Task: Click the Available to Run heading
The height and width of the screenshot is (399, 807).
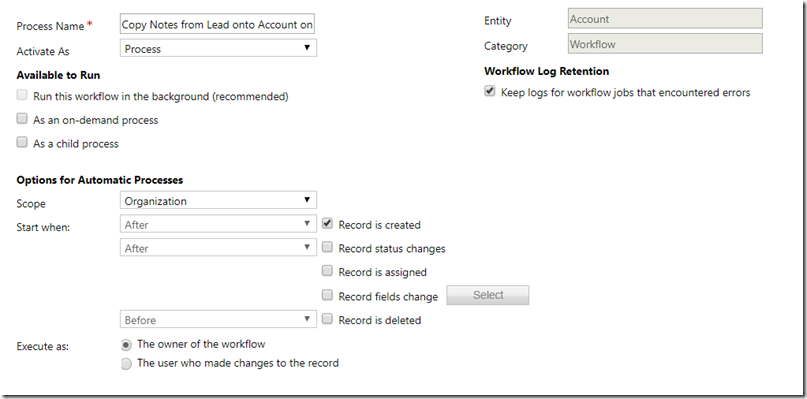Action: [58, 75]
